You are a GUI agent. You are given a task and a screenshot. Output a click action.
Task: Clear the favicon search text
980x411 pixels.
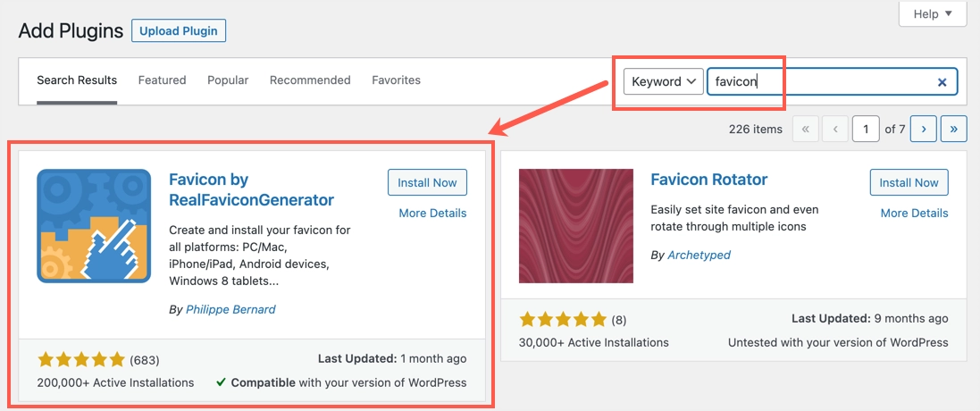click(942, 82)
